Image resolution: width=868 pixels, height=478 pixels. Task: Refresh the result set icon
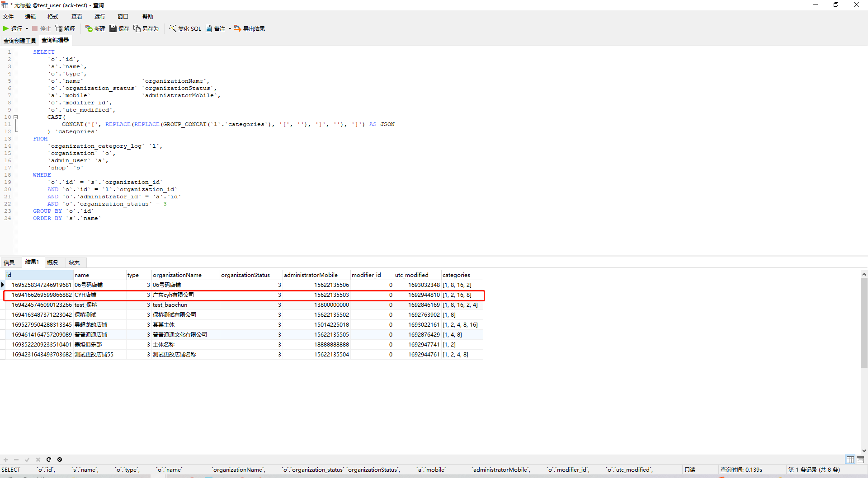(49, 459)
